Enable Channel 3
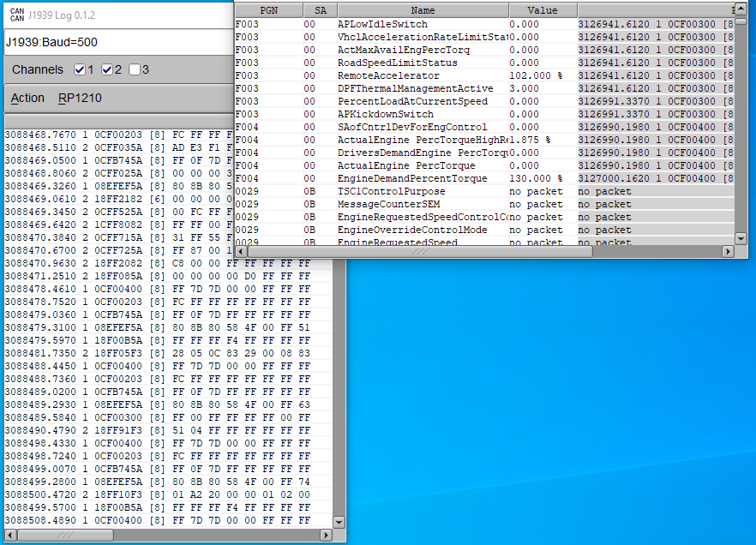Viewport: 756px width, 545px height. [134, 69]
